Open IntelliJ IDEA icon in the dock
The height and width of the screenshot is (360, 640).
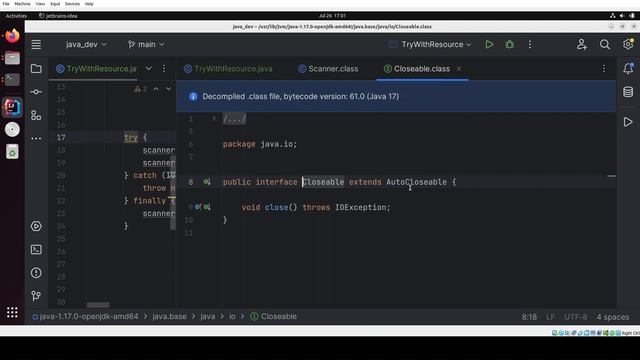coord(12,107)
